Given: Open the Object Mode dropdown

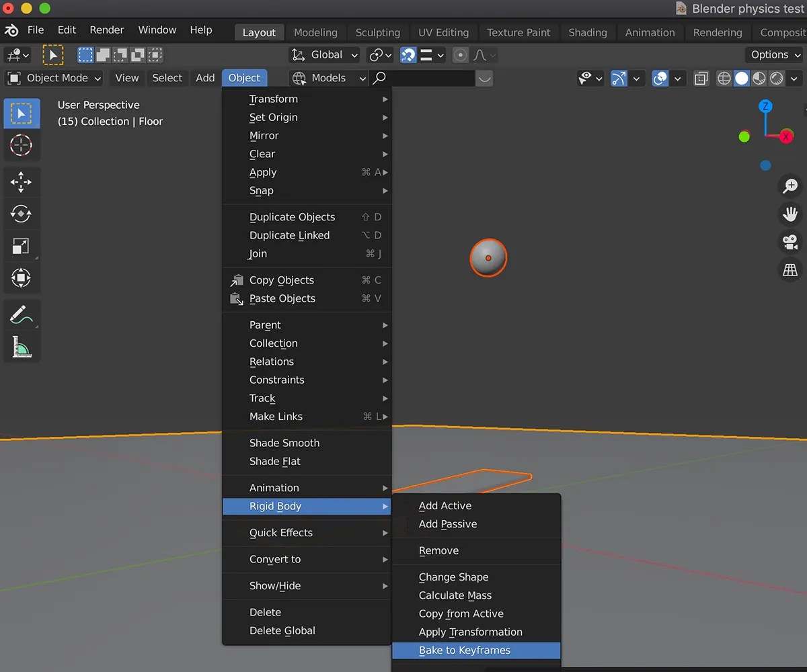Looking at the screenshot, I should tap(54, 79).
